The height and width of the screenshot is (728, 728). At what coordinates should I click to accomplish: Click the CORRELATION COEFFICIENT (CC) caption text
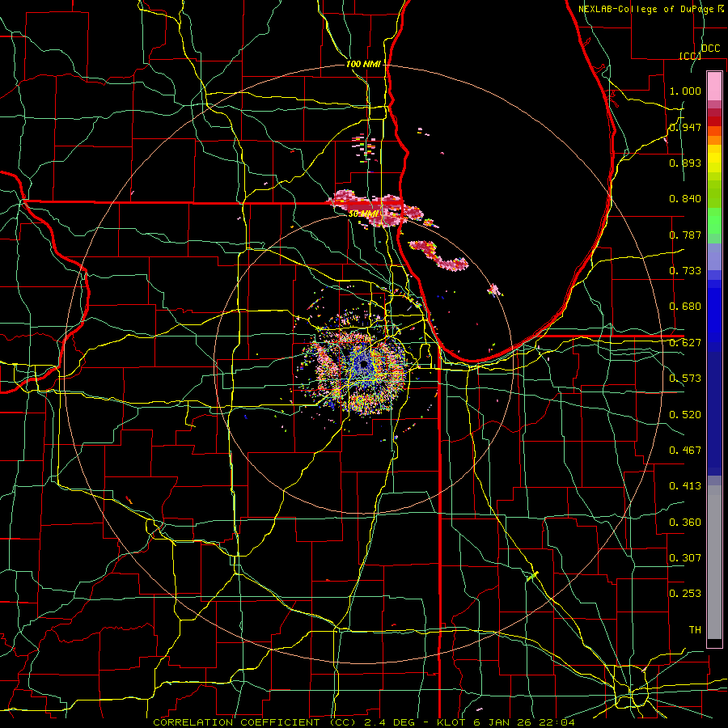pos(255,722)
